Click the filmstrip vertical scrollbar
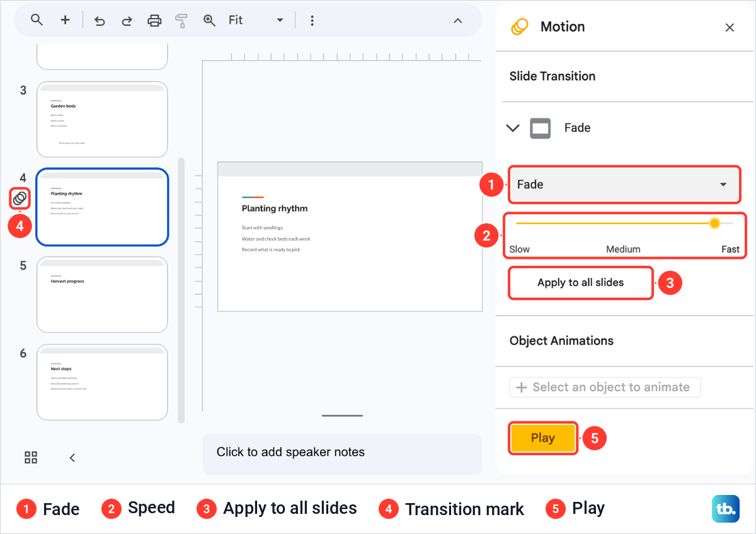The image size is (756, 534). pos(181,290)
